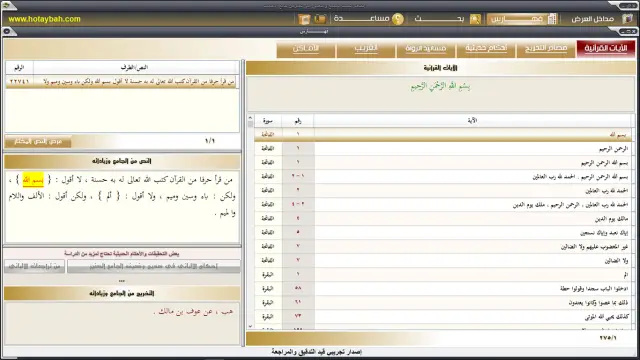640x360 pixels.
Task: Click the verse number cell ٥٨
Action: click(x=298, y=288)
